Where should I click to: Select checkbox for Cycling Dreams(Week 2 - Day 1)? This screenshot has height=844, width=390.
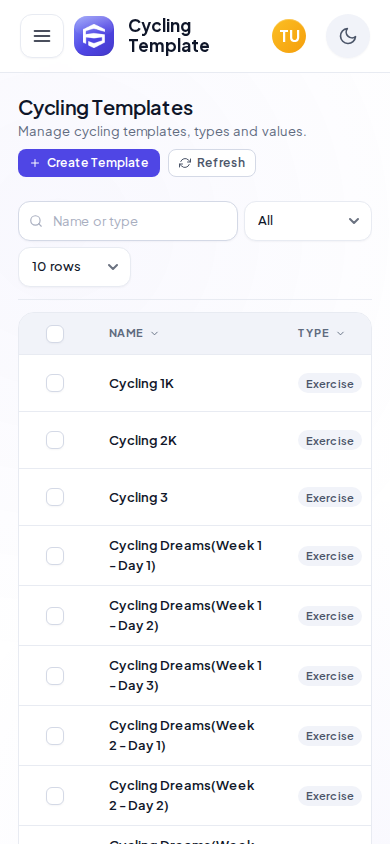point(55,736)
